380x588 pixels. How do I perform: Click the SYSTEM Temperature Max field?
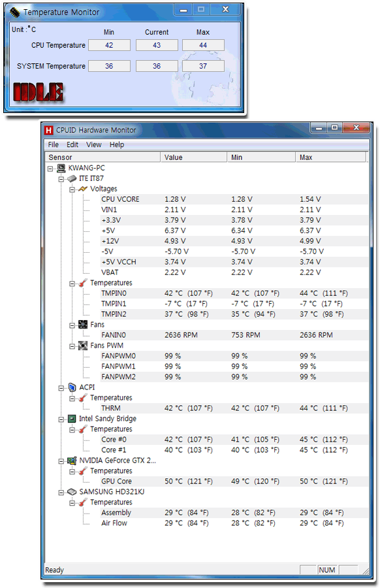203,66
